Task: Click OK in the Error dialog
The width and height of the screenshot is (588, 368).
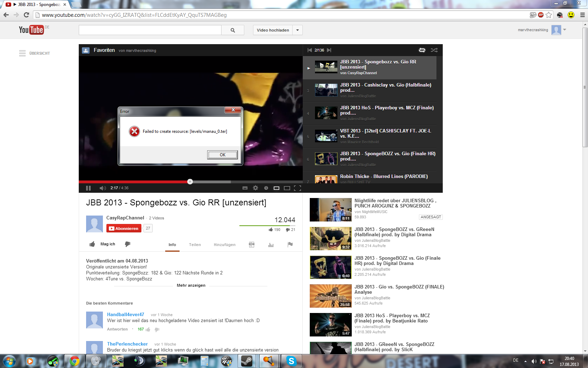Action: pyautogui.click(x=223, y=155)
